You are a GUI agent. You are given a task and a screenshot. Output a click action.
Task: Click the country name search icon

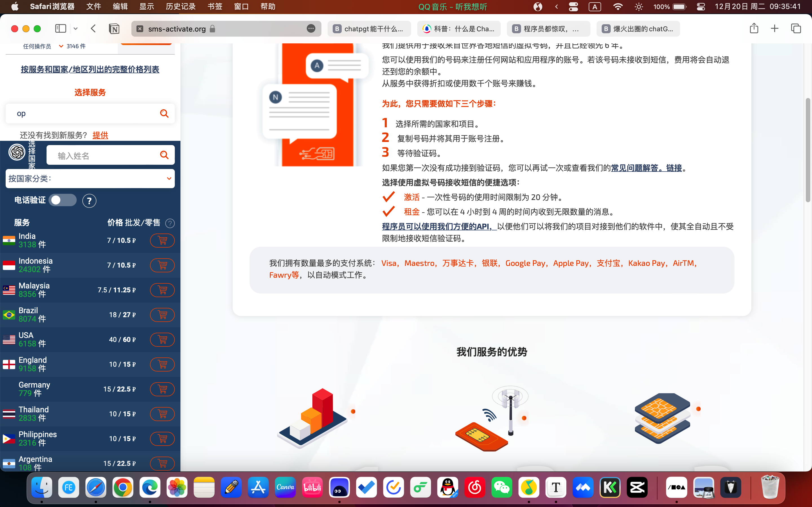click(x=164, y=155)
